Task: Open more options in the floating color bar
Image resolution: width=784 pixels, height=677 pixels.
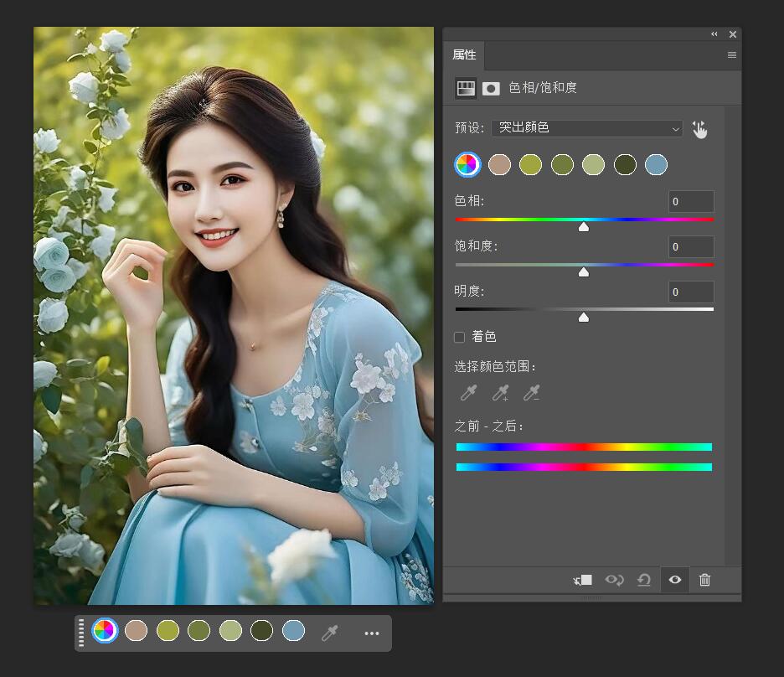Action: 372,633
